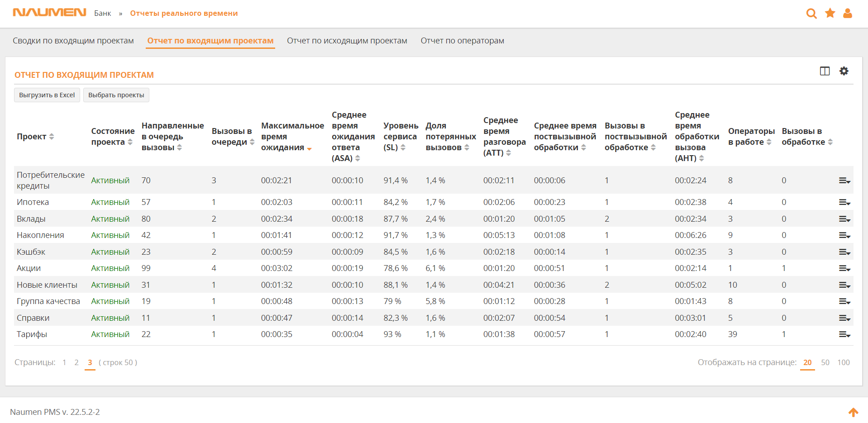This screenshot has width=868, height=423.
Task: Switch to Сводки по входящим проектам tab
Action: coord(73,41)
